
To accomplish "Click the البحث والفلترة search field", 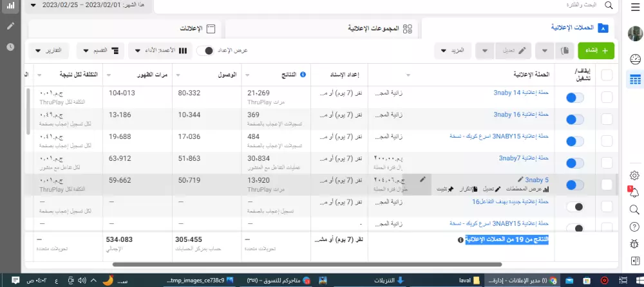I will point(386,5).
